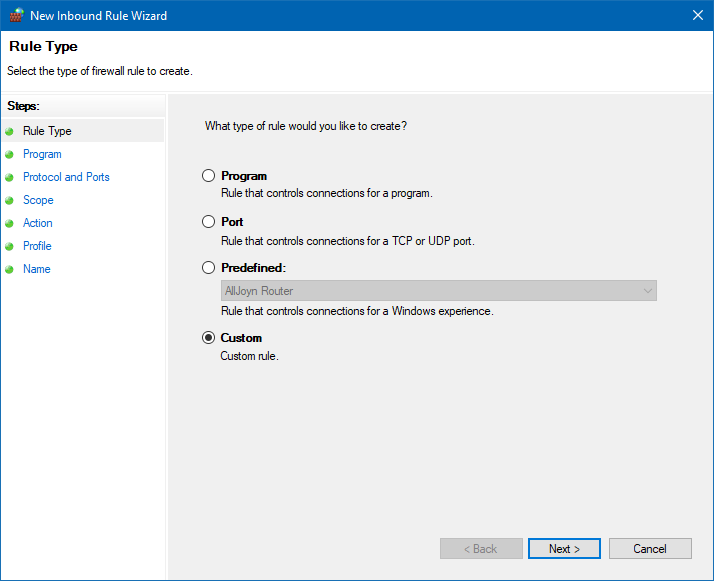
Task: Open the Action step in sidebar
Action: 38,223
